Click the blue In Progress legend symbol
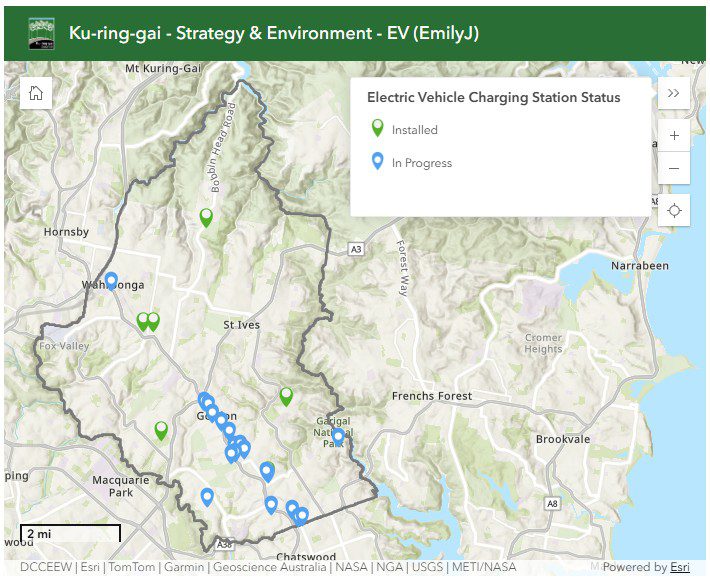Image resolution: width=710 pixels, height=580 pixels. click(x=377, y=161)
